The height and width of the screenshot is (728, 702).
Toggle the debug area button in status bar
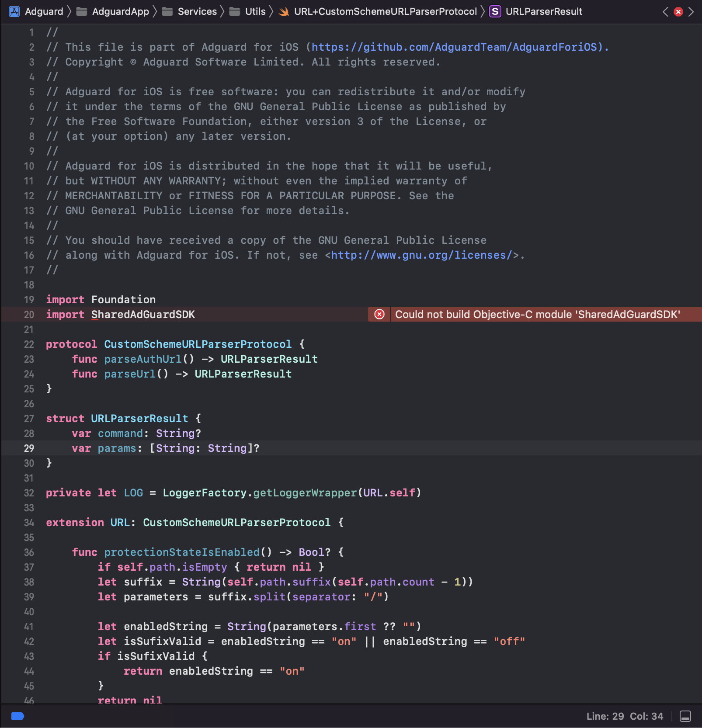[x=685, y=716]
